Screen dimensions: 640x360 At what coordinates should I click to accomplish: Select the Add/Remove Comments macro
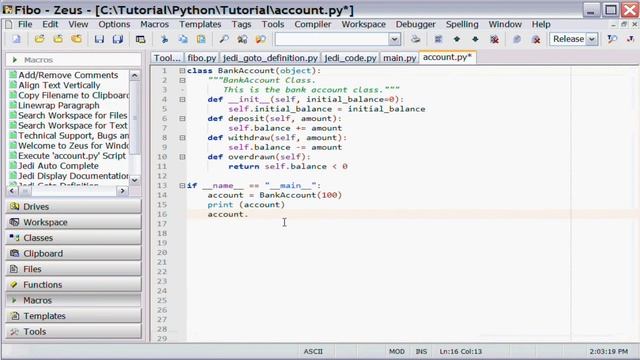click(x=64, y=75)
